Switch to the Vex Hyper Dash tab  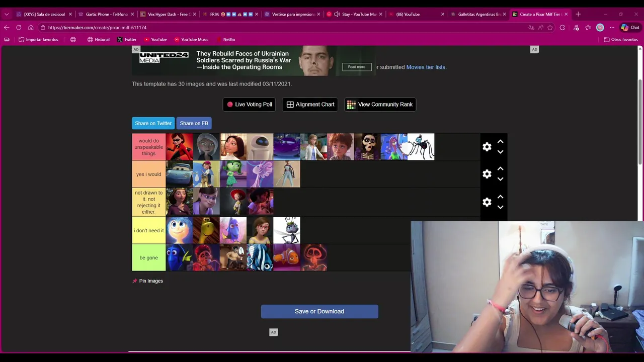coord(168,14)
